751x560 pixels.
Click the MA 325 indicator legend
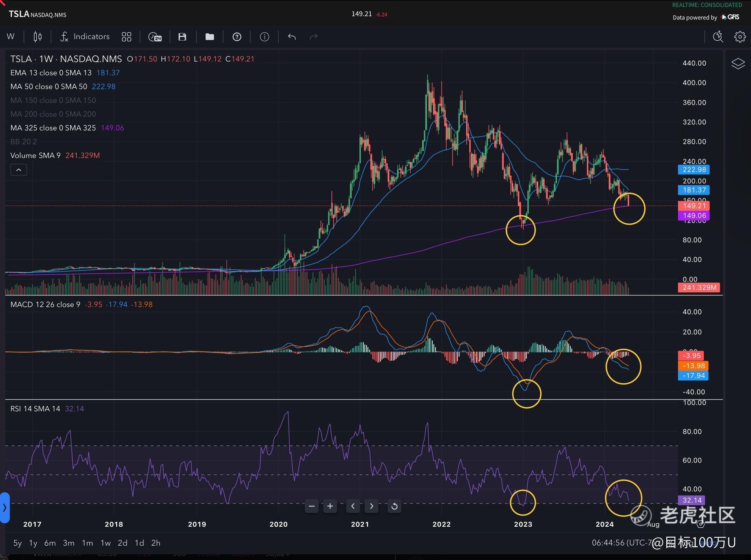pos(53,128)
